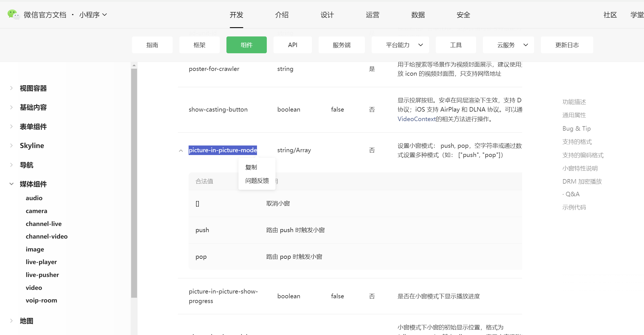644x335 pixels.
Task: Open the channel-video component page
Action: coord(47,236)
